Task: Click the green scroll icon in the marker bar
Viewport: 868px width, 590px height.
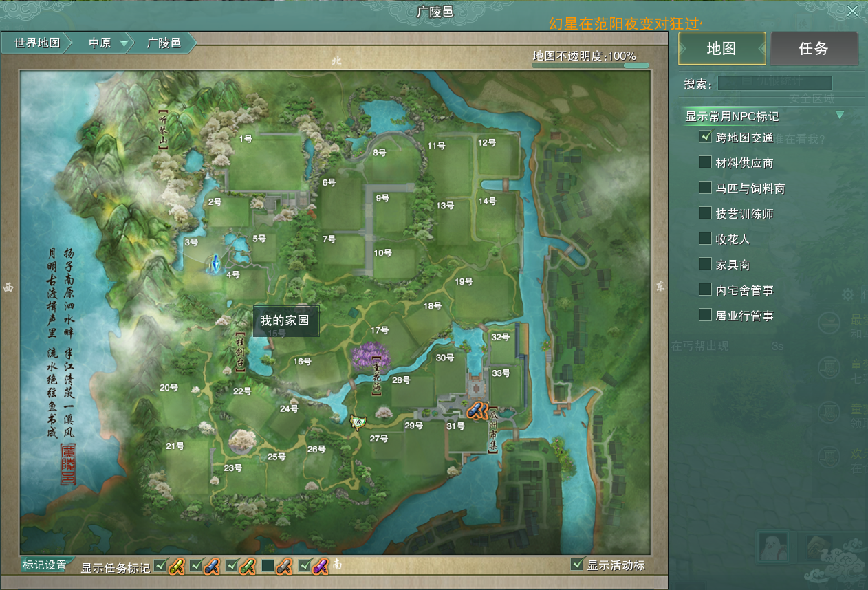Action: 247,567
